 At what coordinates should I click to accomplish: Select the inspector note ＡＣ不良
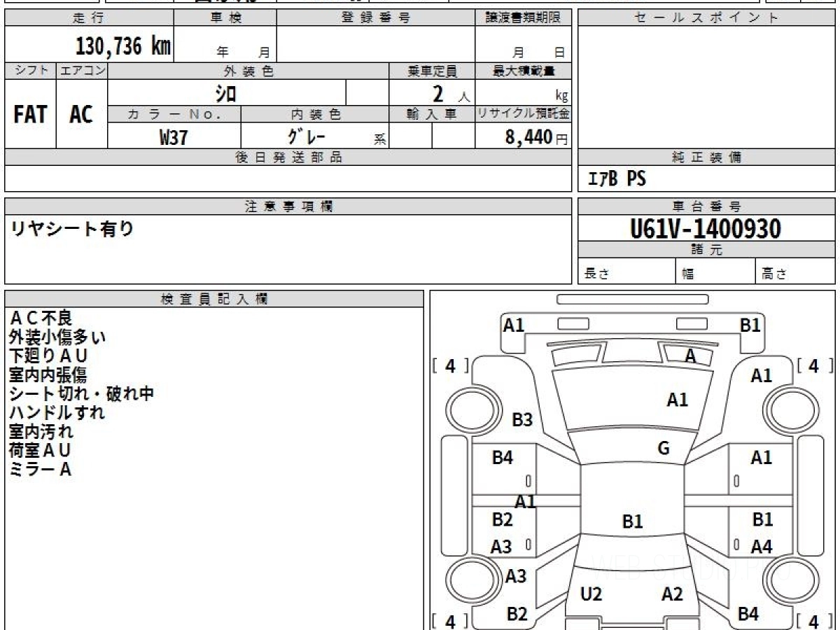pyautogui.click(x=41, y=318)
